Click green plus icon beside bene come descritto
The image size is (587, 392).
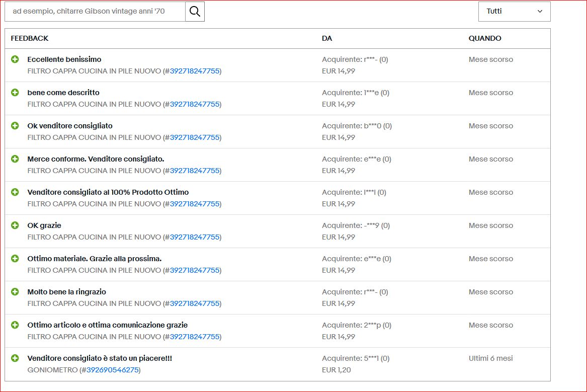(x=15, y=93)
